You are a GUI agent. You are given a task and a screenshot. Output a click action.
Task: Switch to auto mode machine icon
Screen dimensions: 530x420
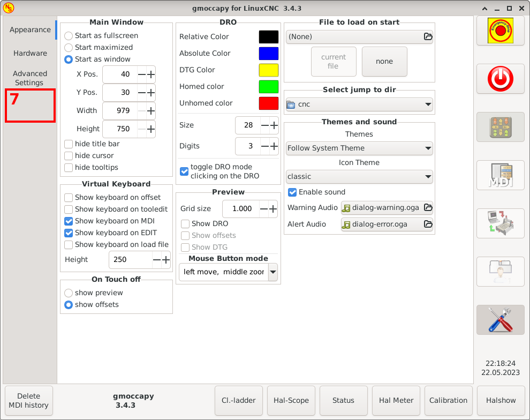[x=500, y=223]
